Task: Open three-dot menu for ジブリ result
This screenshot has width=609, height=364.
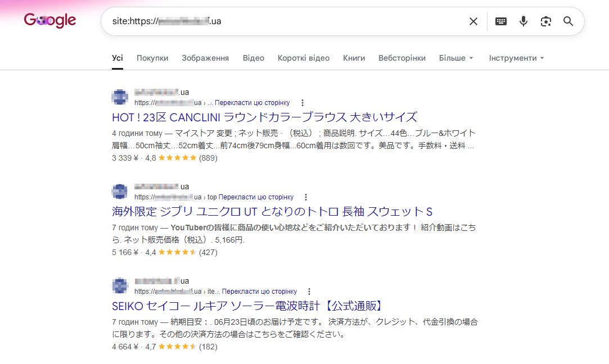Action: [306, 197]
